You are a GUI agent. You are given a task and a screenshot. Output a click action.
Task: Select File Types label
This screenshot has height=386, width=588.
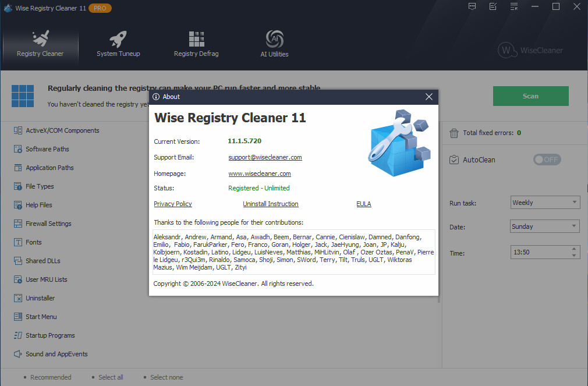click(x=40, y=186)
